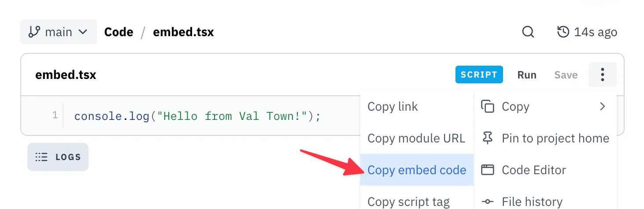This screenshot has width=644, height=209.
Task: Click the Code Editor window icon
Action: click(x=487, y=170)
